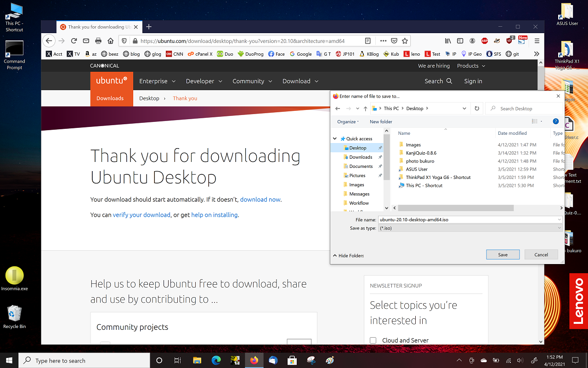Image resolution: width=588 pixels, height=368 pixels.
Task: Click Search Desktop field in dialog
Action: [x=524, y=109]
